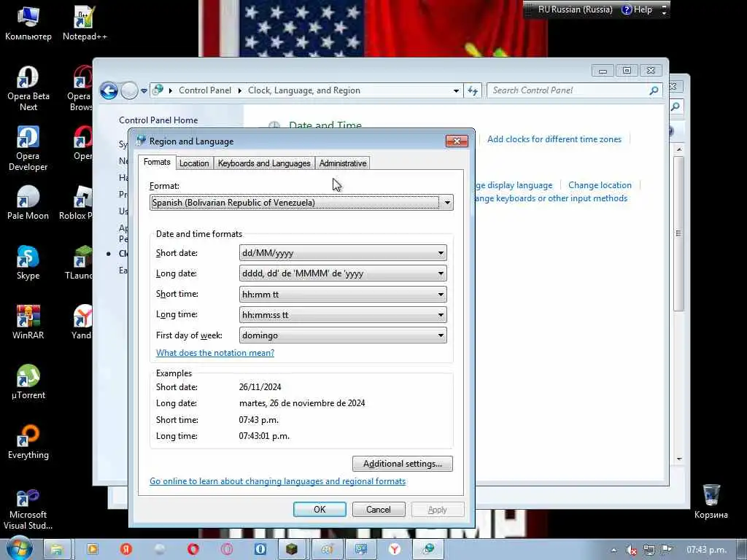Launch Microsoft Visual Studio shortcut
This screenshot has height=560, width=747.
click(28, 508)
